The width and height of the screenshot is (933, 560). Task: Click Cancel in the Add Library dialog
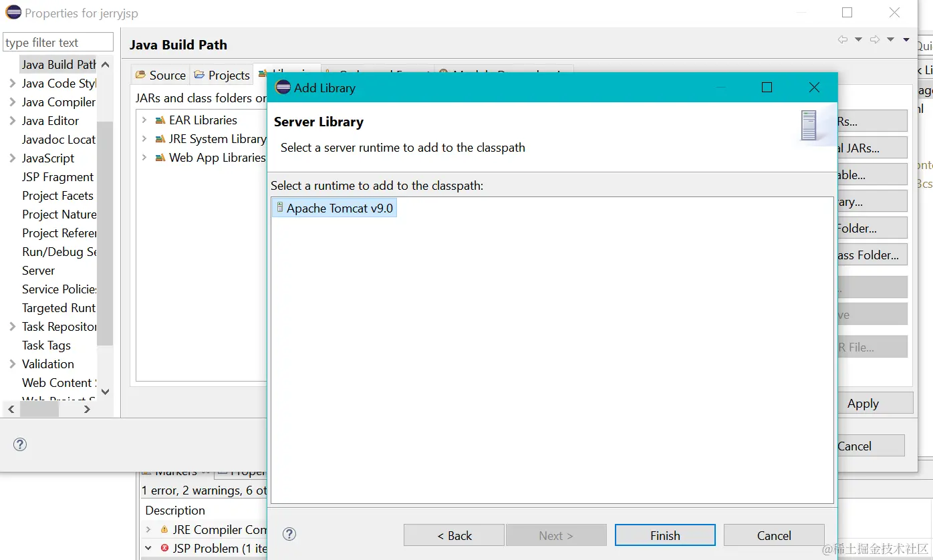[x=774, y=535]
